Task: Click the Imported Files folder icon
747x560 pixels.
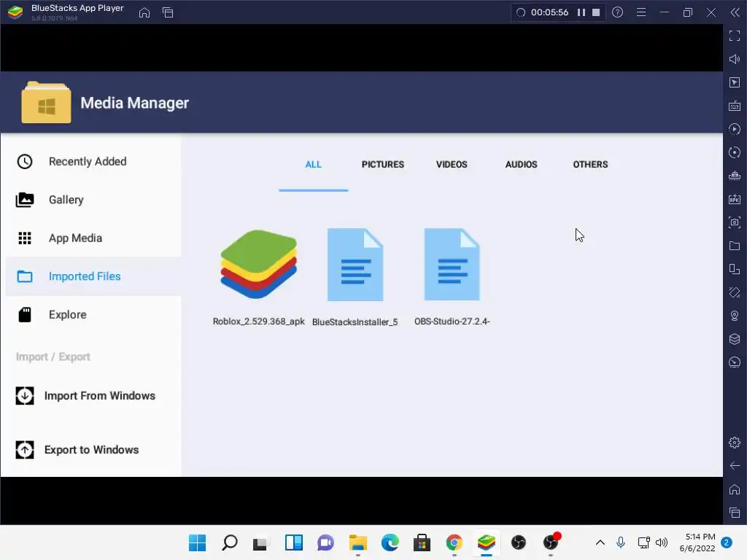Action: click(25, 276)
